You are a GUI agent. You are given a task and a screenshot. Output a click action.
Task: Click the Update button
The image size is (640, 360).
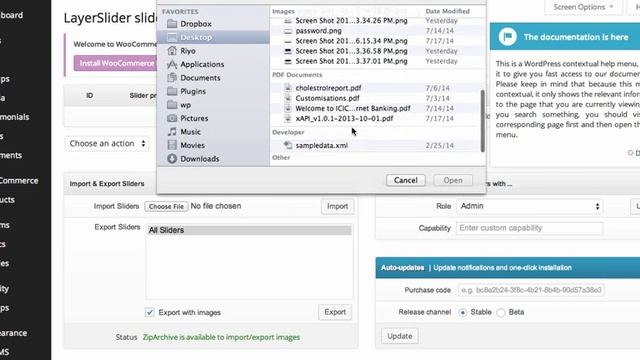[x=400, y=336]
